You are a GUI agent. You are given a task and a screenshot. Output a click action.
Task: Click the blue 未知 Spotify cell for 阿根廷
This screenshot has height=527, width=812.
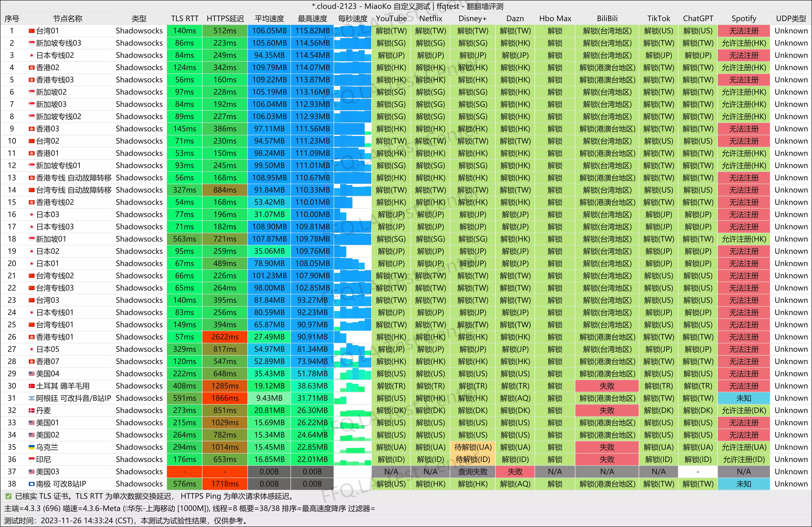point(743,398)
